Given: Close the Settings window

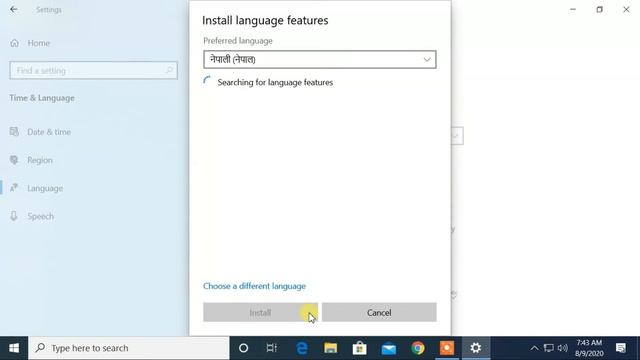Looking at the screenshot, I should [x=626, y=9].
